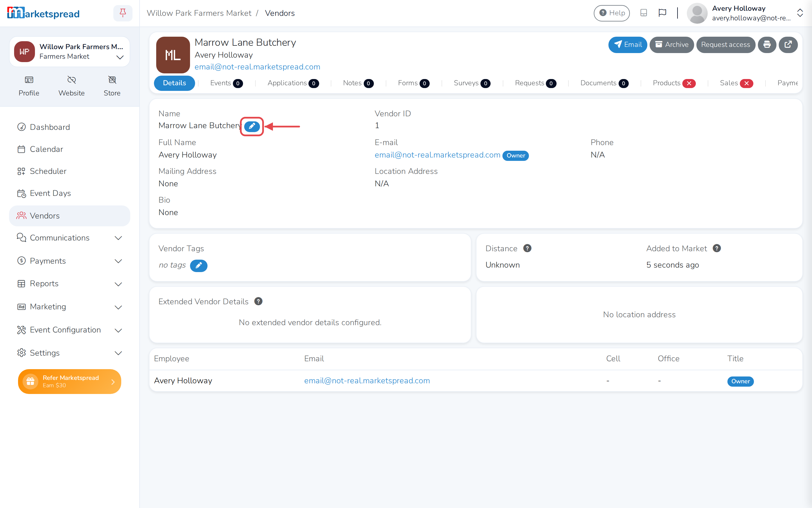Open vendor in new window icon
The image size is (812, 508).
788,45
